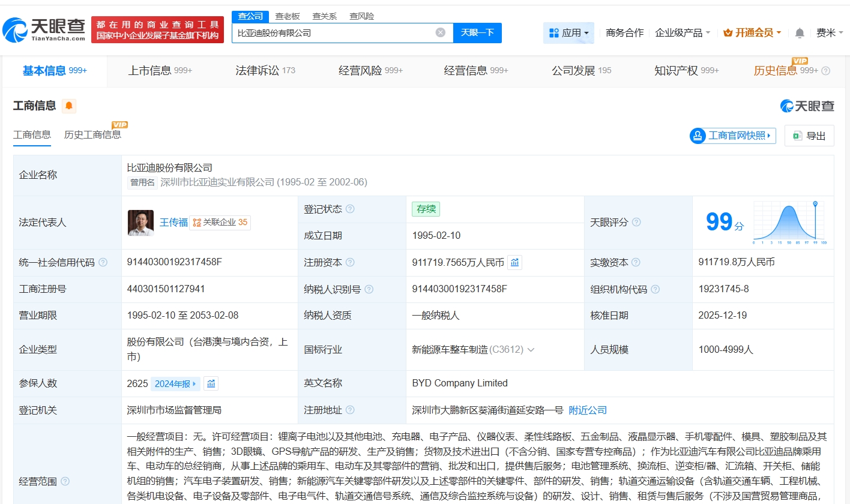Image resolution: width=850 pixels, height=504 pixels.
Task: Switch to 查关系 search tab
Action: (325, 16)
